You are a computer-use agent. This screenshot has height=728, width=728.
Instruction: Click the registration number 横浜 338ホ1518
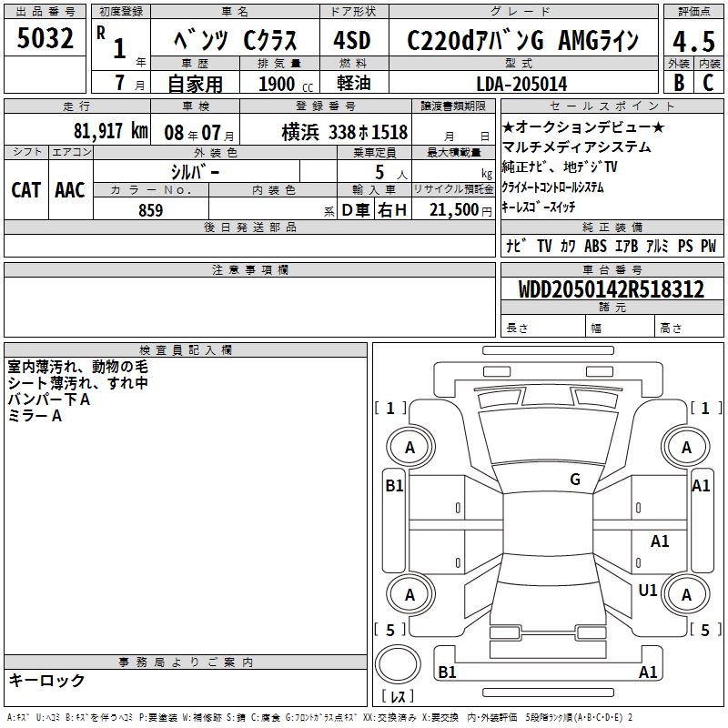(344, 131)
